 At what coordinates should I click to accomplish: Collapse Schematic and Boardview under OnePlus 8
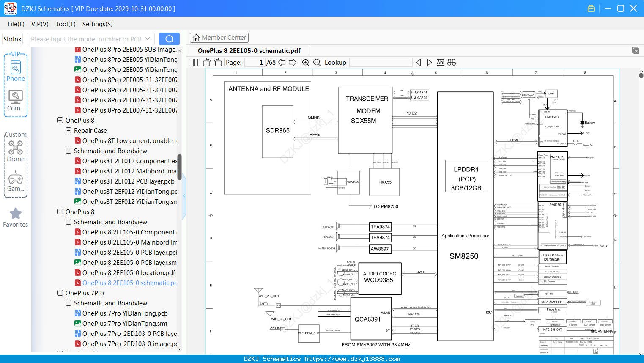click(69, 222)
